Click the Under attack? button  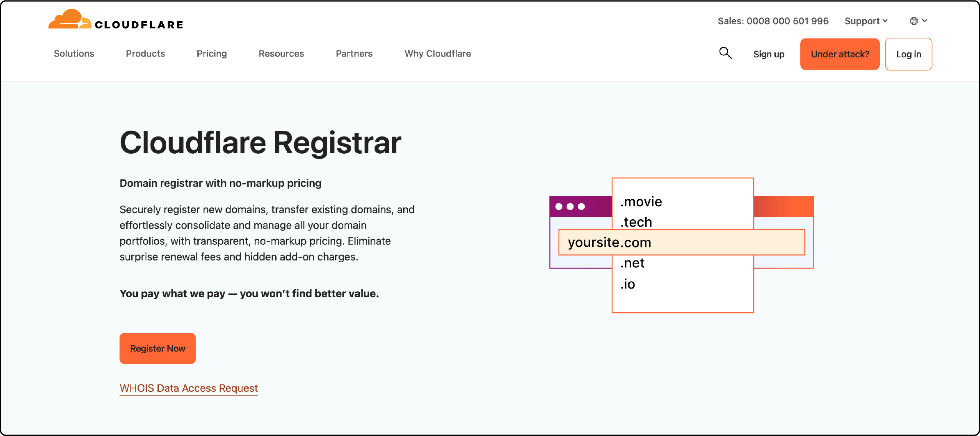click(840, 54)
